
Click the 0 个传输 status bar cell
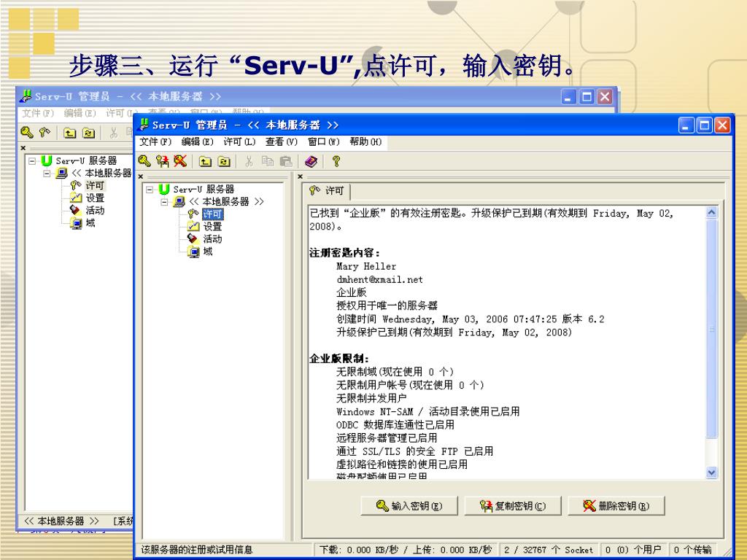[x=693, y=550]
